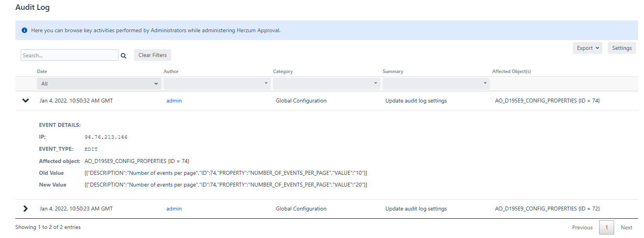This screenshot has width=644, height=238.
Task: Open the Export dropdown menu
Action: pos(587,48)
